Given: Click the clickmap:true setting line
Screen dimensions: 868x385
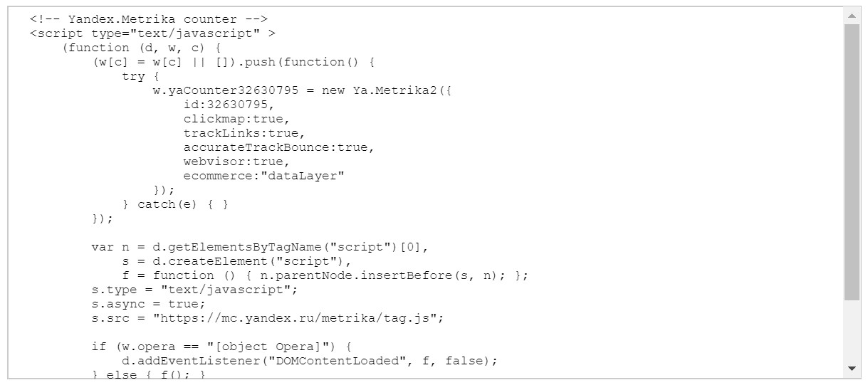Looking at the screenshot, I should [236, 119].
